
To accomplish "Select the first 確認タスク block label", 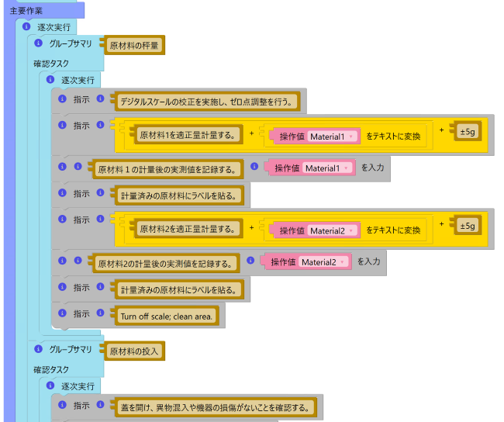I will tap(51, 63).
